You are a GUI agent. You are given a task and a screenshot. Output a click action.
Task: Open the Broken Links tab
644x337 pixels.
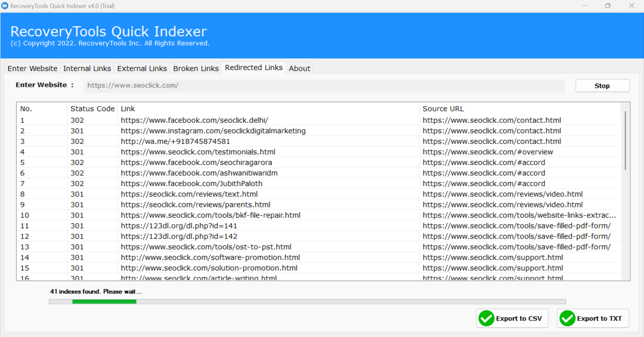(196, 68)
